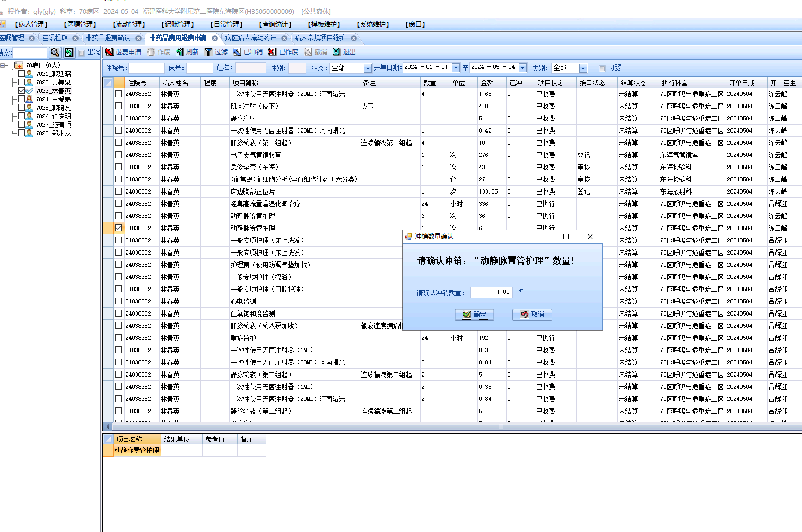Click the 床号 filter input field
Image resolution: width=802 pixels, height=532 pixels.
tap(199, 68)
